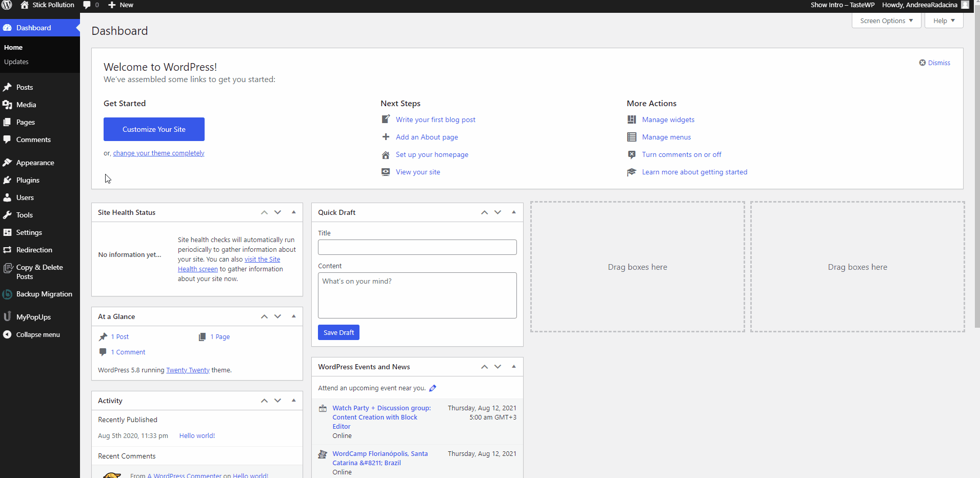The height and width of the screenshot is (478, 980).
Task: Open the Write your first blog post link
Action: point(435,120)
